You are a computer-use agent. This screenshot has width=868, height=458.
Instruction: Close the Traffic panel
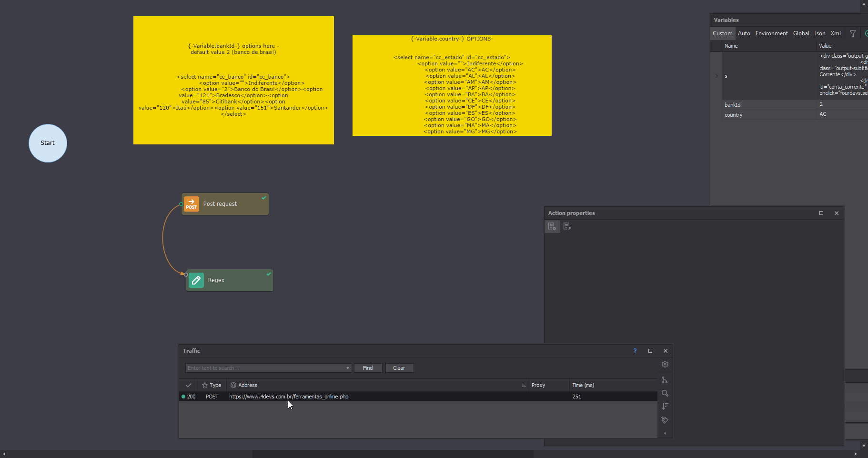click(x=666, y=351)
